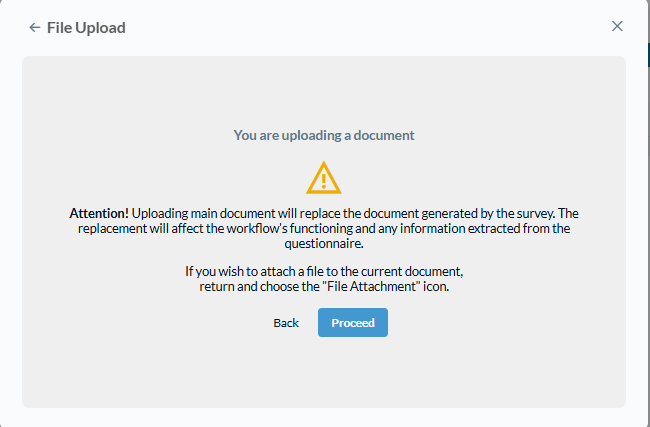Click the left arrow beside File Upload

pyautogui.click(x=34, y=28)
